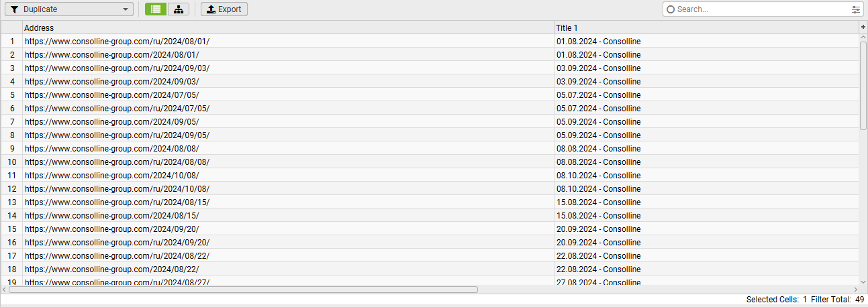Open the Duplicate filter dropdown
The height and width of the screenshot is (307, 868).
[68, 9]
